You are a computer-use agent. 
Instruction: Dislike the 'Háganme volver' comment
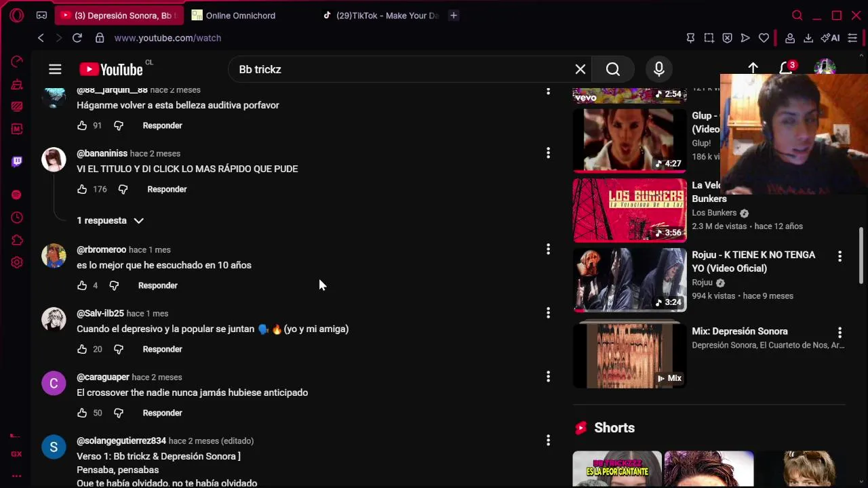pyautogui.click(x=119, y=125)
